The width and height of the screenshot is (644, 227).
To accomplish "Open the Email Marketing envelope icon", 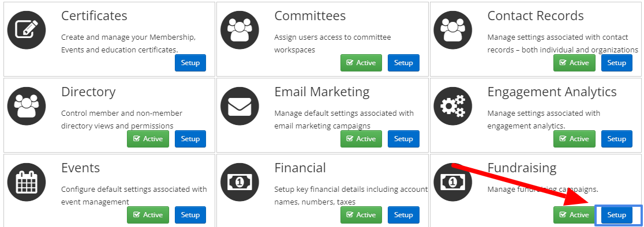I will click(x=240, y=106).
